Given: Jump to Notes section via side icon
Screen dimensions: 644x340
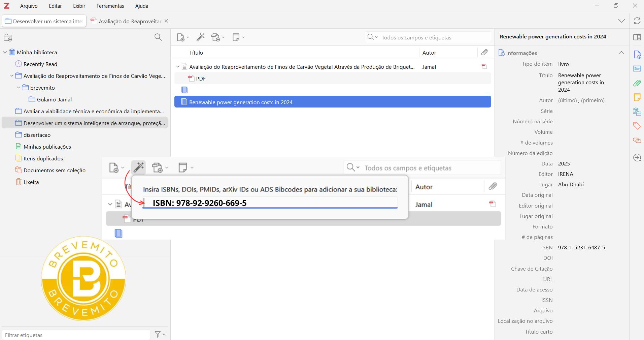Looking at the screenshot, I should pos(637,97).
